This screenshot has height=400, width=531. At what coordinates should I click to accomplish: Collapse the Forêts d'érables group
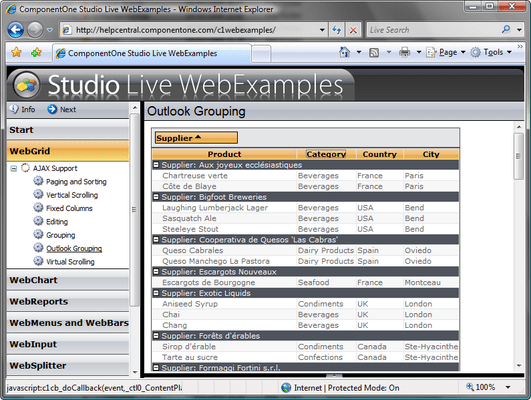156,336
